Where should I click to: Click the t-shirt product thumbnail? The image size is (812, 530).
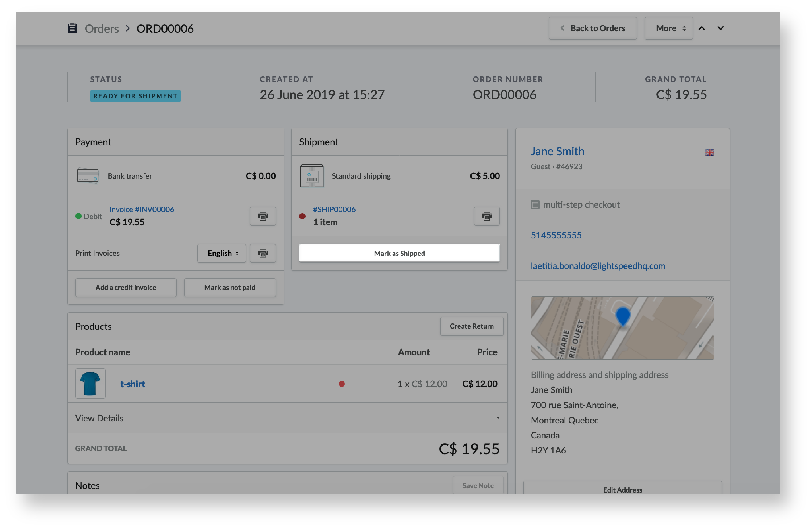pyautogui.click(x=90, y=384)
